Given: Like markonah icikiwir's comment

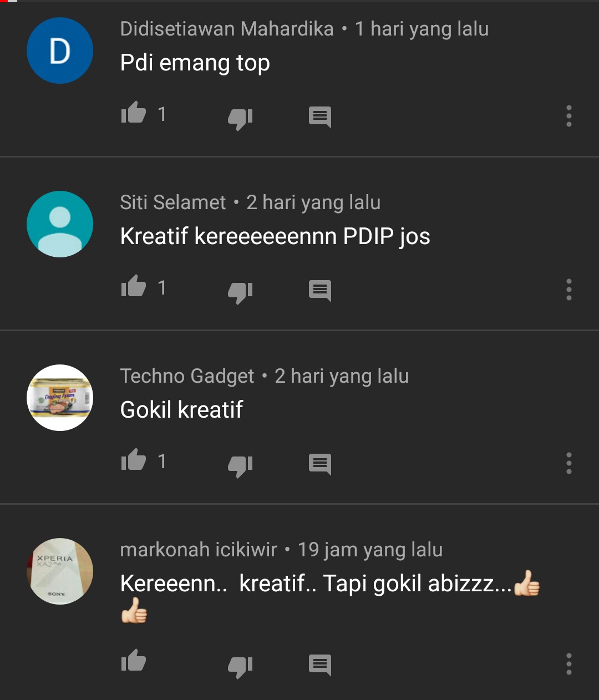Looking at the screenshot, I should click(x=134, y=661).
